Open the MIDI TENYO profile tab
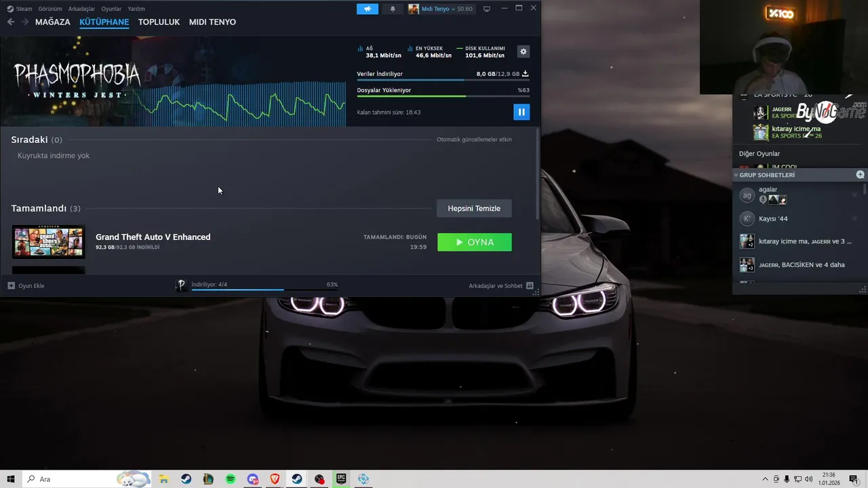Image resolution: width=868 pixels, height=488 pixels. tap(212, 22)
